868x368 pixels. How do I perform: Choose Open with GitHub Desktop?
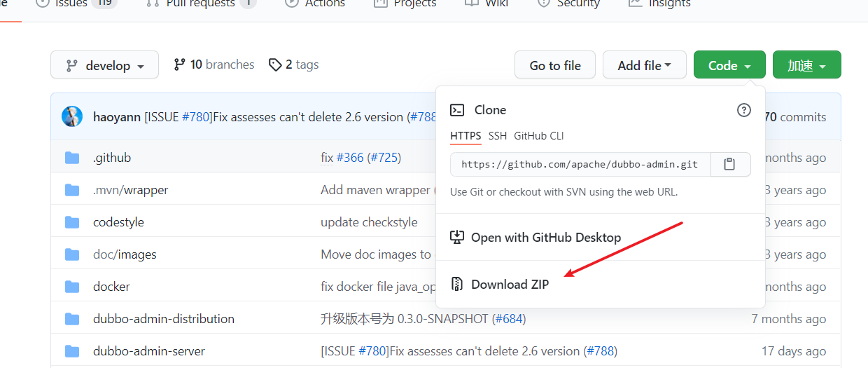[546, 238]
